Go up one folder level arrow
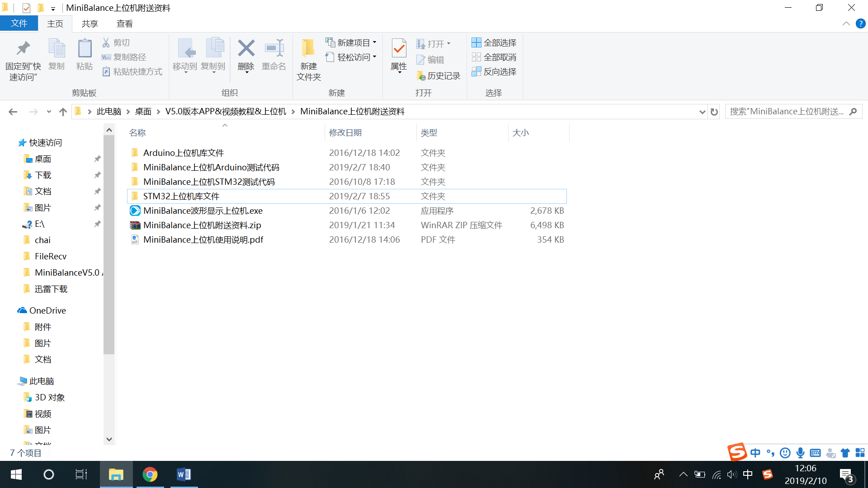 click(63, 112)
